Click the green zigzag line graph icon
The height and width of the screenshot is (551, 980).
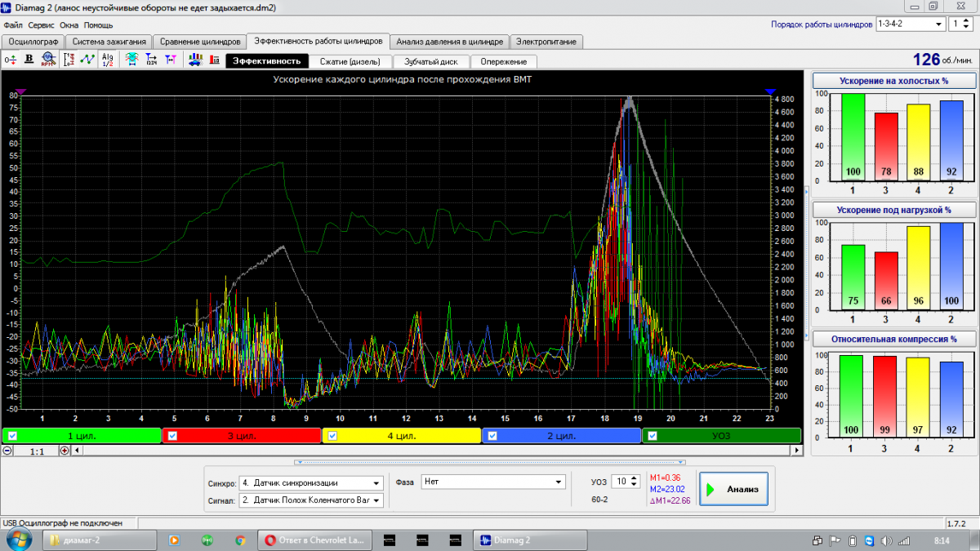[x=87, y=59]
